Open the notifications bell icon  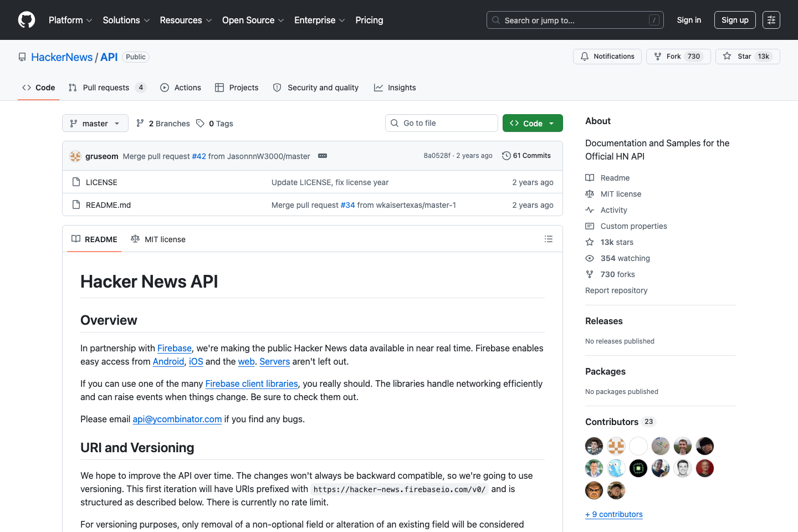(584, 56)
